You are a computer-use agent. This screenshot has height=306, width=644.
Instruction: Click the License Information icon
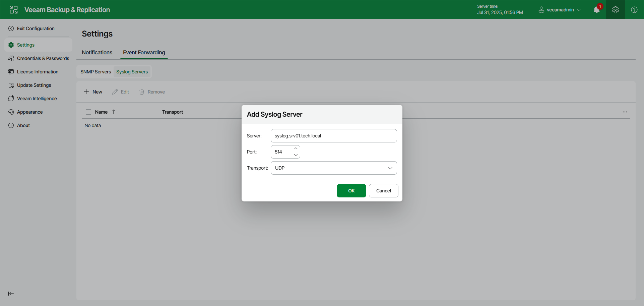(11, 72)
